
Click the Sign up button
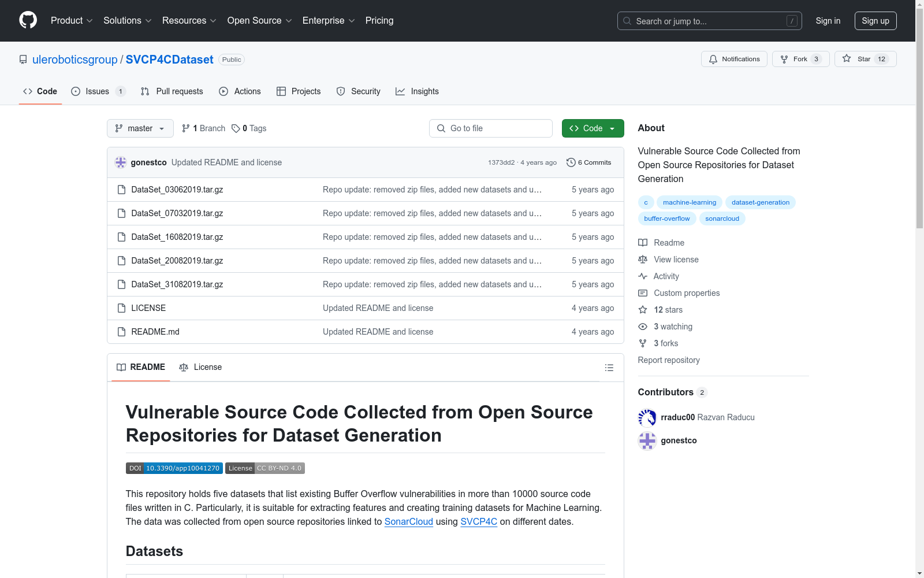(875, 21)
